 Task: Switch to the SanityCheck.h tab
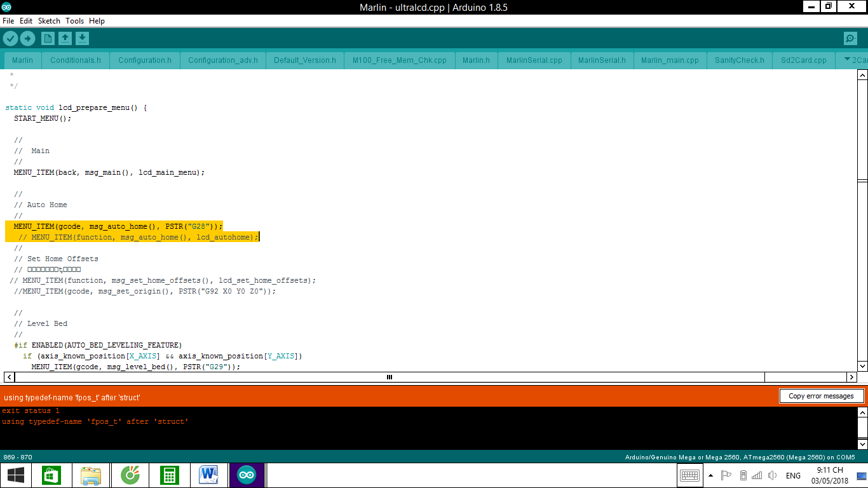tap(740, 60)
